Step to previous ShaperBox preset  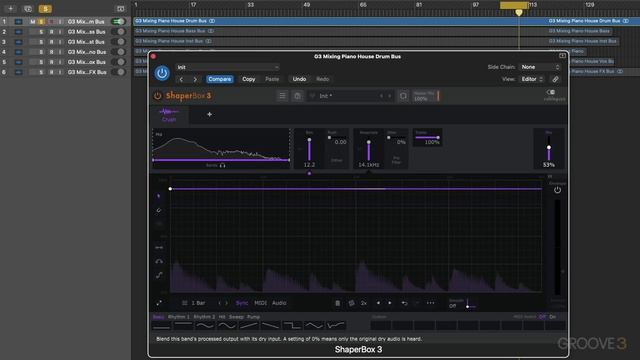point(381,96)
